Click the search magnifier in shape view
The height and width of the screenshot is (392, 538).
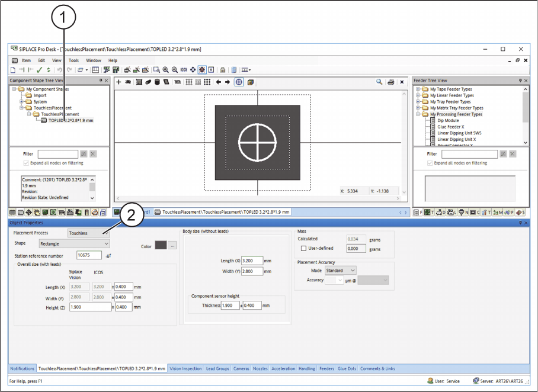tap(379, 82)
